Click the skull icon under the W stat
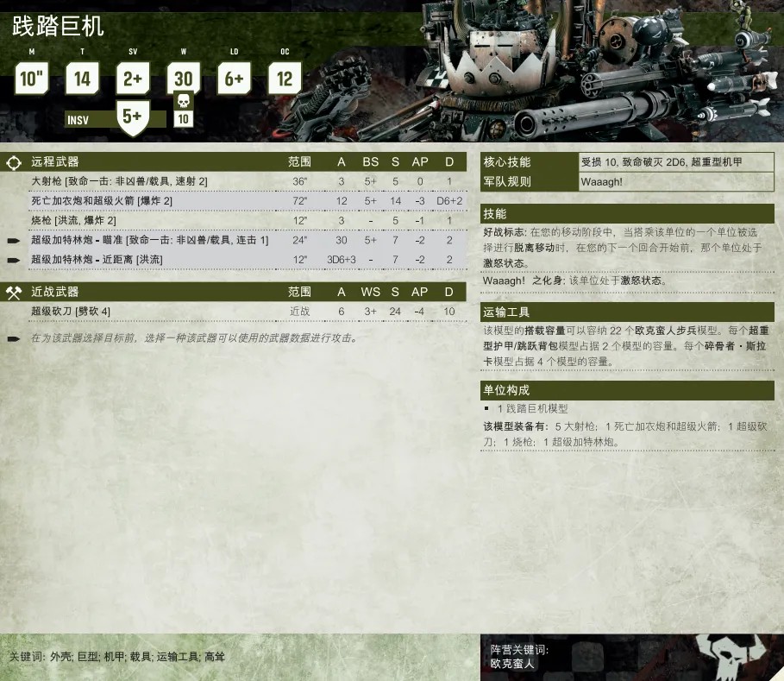The image size is (784, 681). click(x=184, y=101)
